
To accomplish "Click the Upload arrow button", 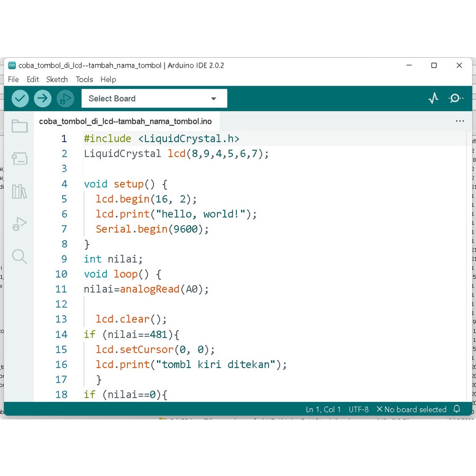I will [x=43, y=98].
